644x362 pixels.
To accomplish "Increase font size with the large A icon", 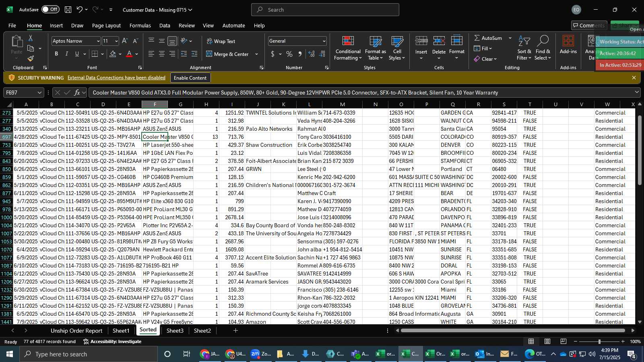I will tap(125, 41).
